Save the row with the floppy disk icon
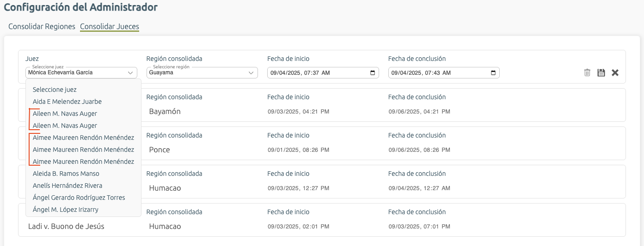 click(601, 72)
